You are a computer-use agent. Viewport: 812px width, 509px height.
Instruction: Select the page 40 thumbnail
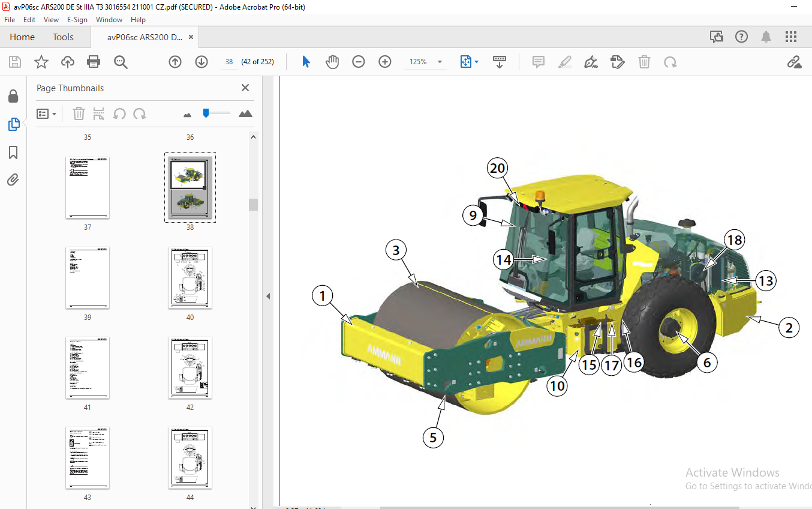pyautogui.click(x=190, y=278)
